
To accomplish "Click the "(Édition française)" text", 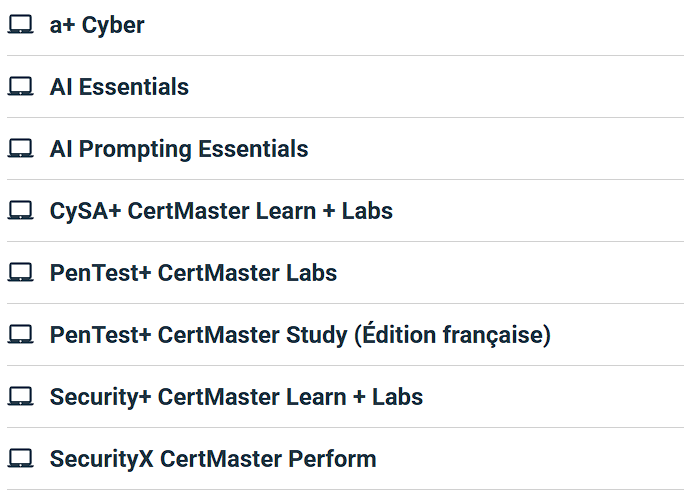I will pyautogui.click(x=452, y=335).
